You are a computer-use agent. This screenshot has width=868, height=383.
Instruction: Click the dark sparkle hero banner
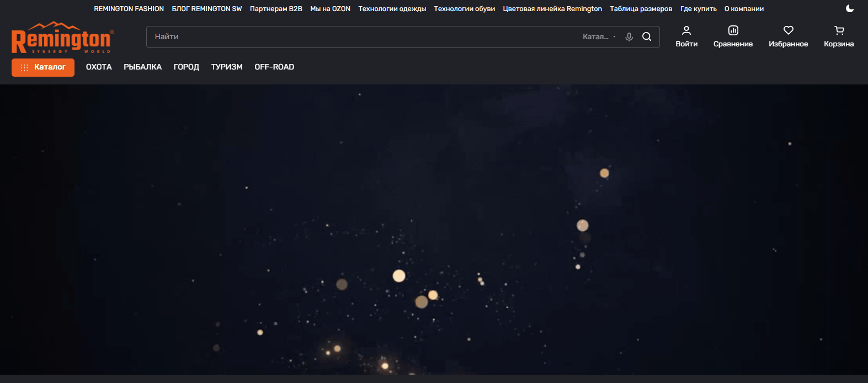pos(434,229)
